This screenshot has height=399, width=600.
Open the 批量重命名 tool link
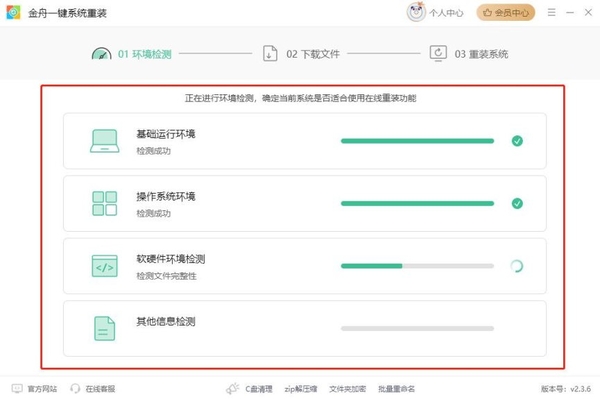click(396, 389)
